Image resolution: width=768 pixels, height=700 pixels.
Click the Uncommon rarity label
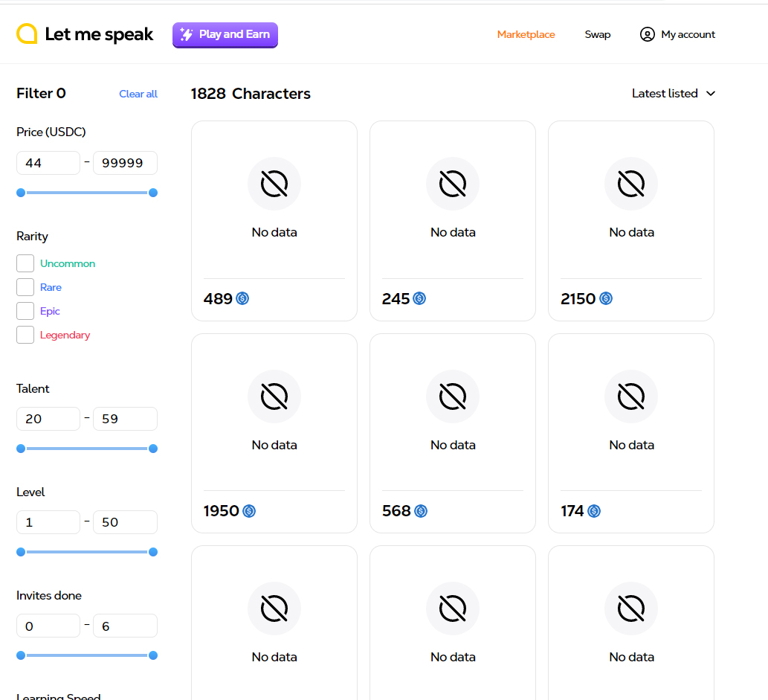click(x=68, y=263)
